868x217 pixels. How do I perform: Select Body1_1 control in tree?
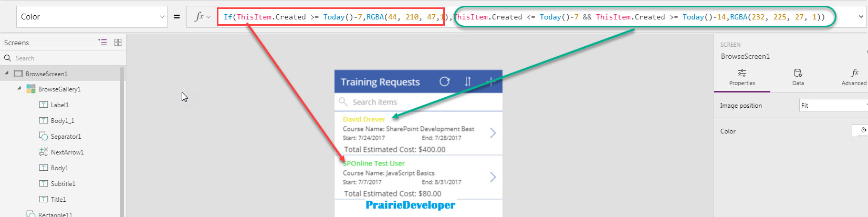(x=62, y=121)
